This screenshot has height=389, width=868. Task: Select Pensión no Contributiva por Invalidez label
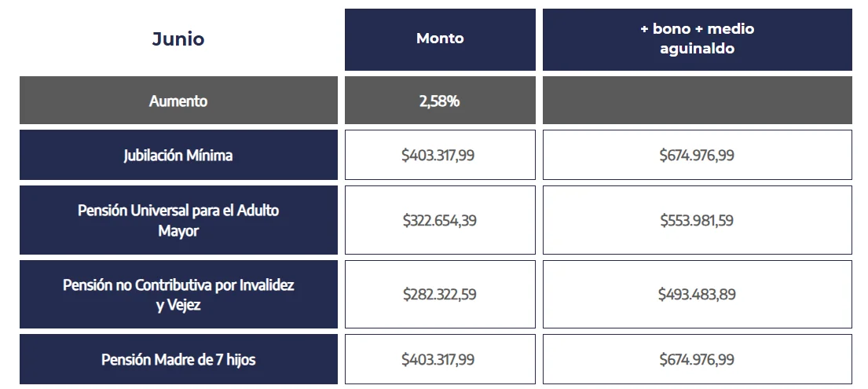[178, 294]
